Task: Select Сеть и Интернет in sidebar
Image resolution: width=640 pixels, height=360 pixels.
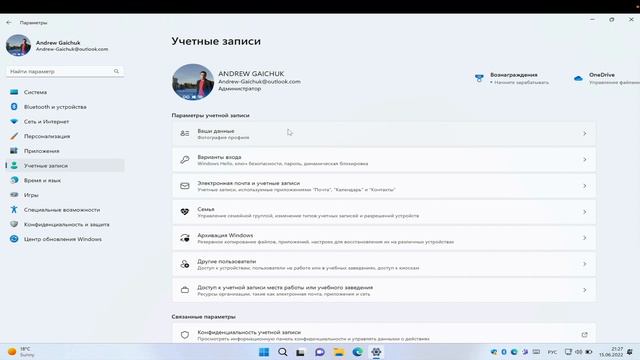Action: tap(65, 122)
